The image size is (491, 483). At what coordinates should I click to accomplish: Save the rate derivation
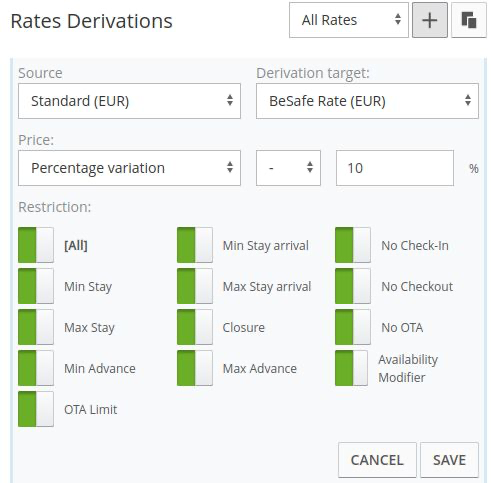pyautogui.click(x=449, y=460)
